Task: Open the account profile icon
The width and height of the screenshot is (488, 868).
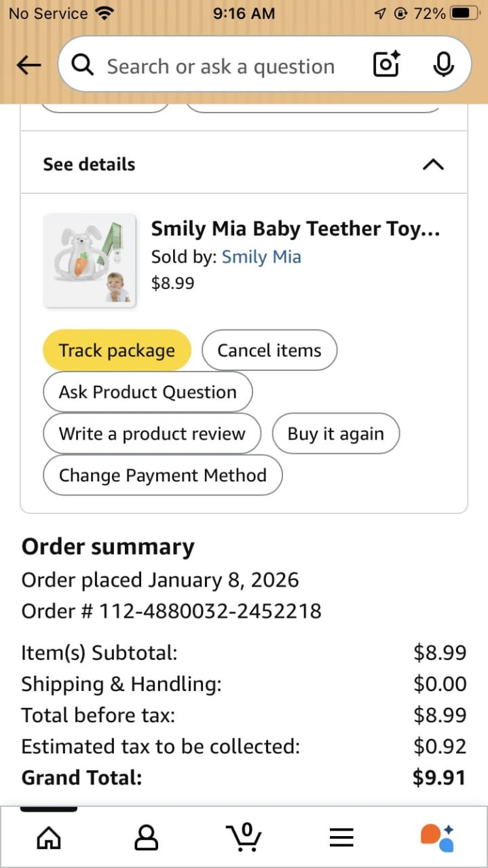Action: point(146,837)
